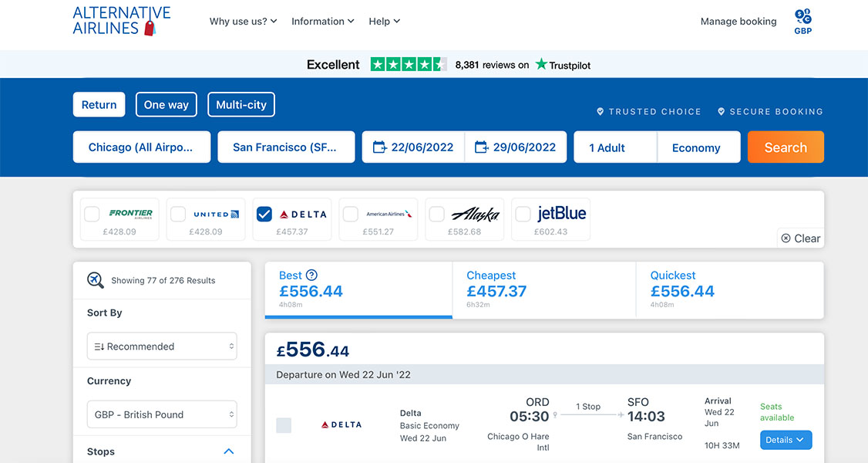Collapse the Stops filter section
Viewport: 868px width, 463px height.
click(x=229, y=451)
